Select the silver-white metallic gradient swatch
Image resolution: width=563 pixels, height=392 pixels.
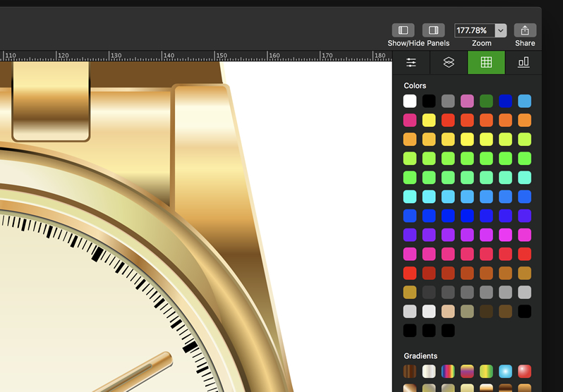coord(429,371)
